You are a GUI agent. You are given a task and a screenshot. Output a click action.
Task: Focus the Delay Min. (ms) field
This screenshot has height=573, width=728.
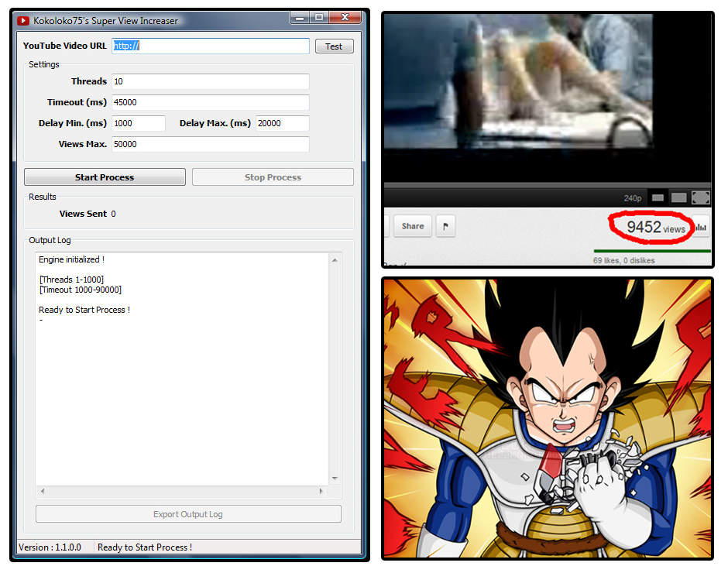(x=139, y=123)
